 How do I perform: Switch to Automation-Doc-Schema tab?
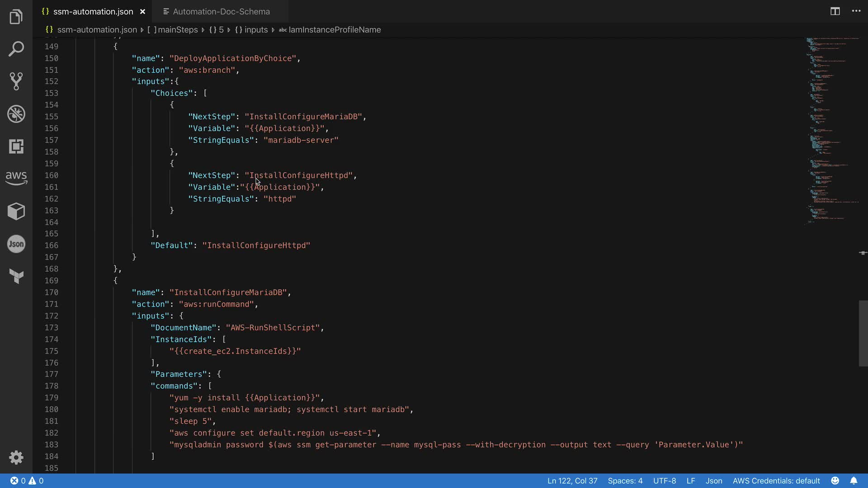pos(221,12)
